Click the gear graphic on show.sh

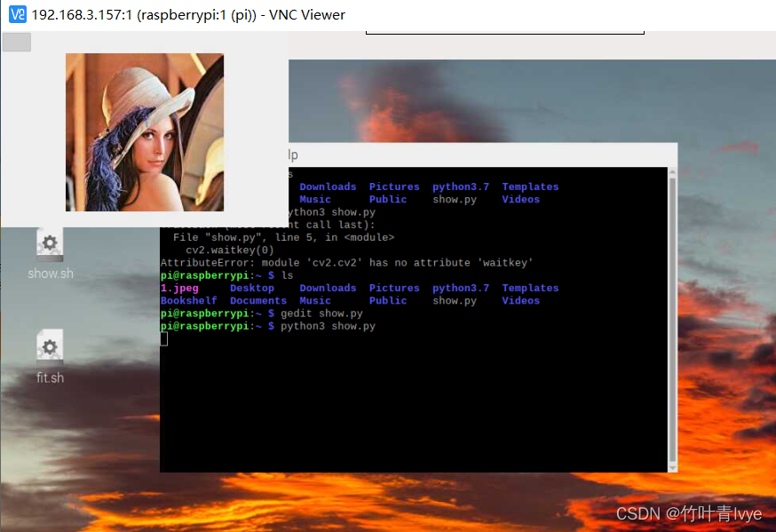[49, 242]
